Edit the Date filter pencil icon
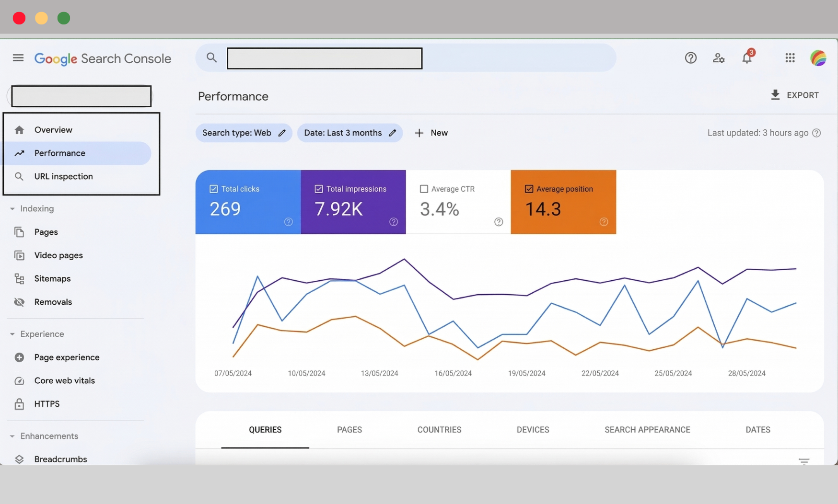Image resolution: width=838 pixels, height=504 pixels. 393,133
